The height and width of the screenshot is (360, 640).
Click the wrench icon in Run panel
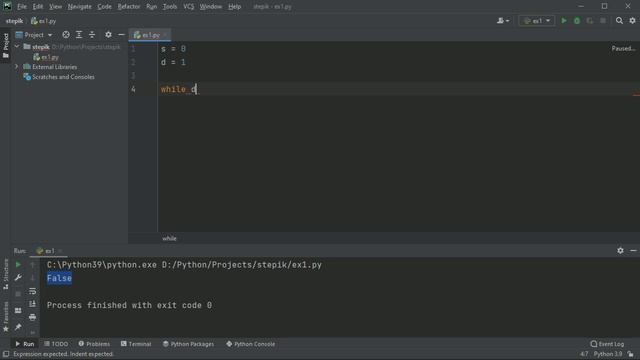(x=18, y=278)
